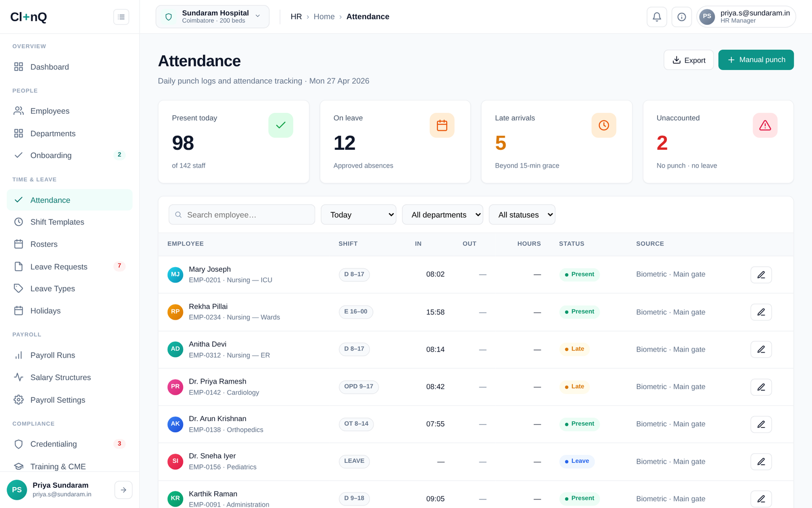Viewport: 812px width, 508px height.
Task: Click the OPD 9–17 shift chip
Action: [359, 387]
